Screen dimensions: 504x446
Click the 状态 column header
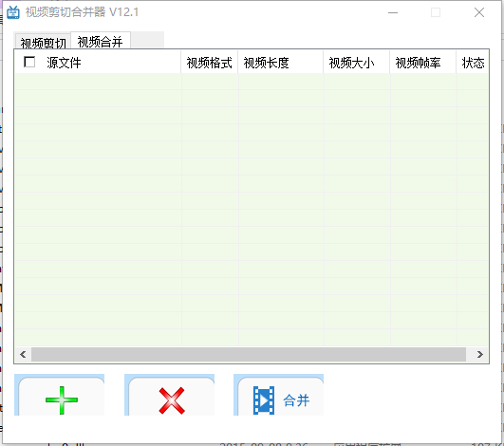(x=473, y=63)
